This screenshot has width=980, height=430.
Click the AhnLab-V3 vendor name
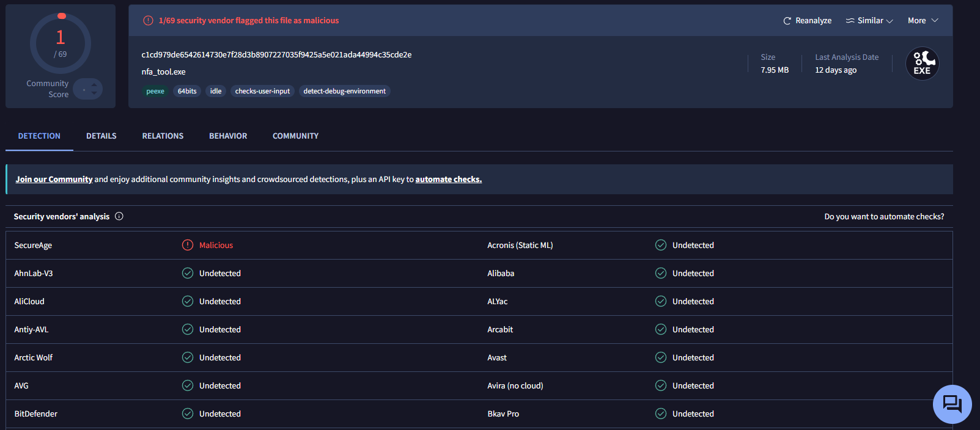(x=34, y=274)
